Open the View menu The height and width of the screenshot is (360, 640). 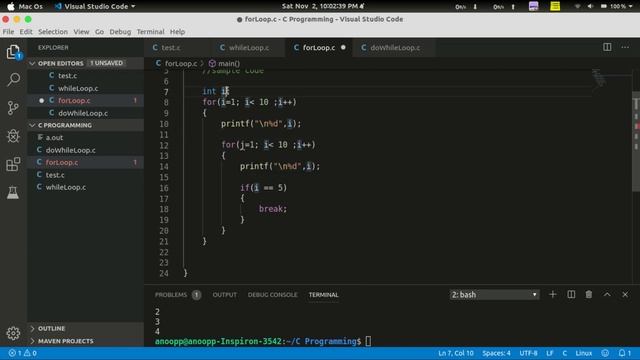tap(81, 32)
